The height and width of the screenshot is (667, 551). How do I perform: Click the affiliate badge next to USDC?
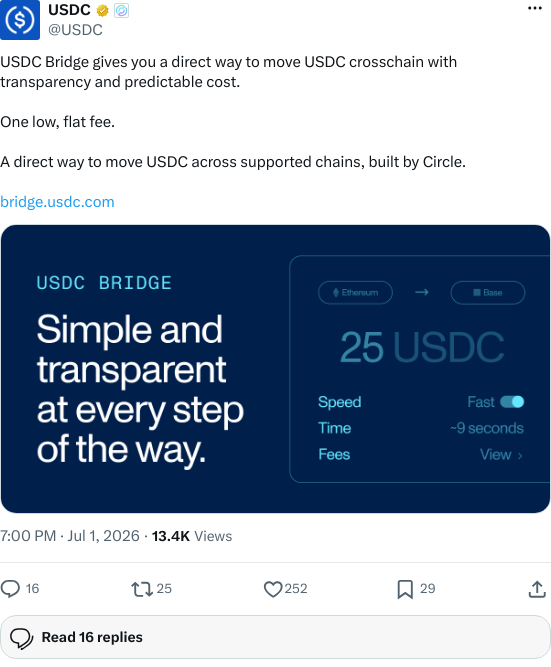(x=122, y=10)
